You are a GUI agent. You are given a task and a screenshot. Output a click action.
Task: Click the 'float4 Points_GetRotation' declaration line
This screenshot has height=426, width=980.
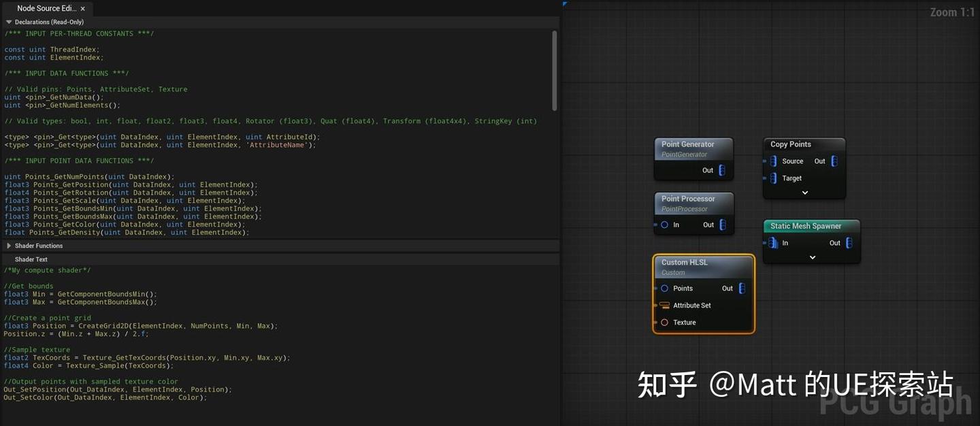[131, 193]
